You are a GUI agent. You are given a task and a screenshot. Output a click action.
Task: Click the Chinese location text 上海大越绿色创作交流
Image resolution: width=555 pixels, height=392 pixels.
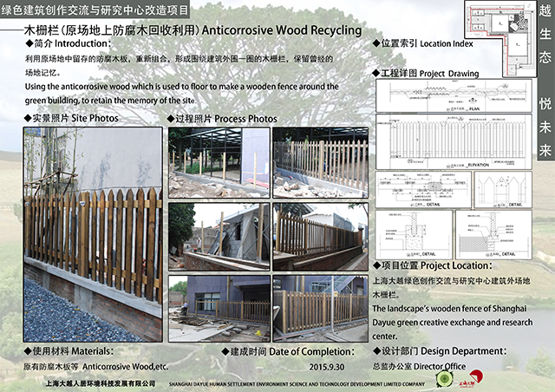(x=451, y=288)
